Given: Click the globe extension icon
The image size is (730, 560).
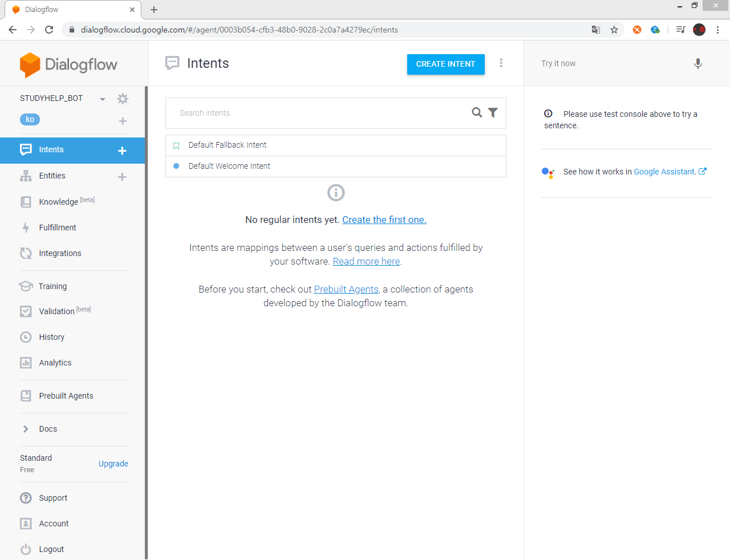Looking at the screenshot, I should [655, 30].
